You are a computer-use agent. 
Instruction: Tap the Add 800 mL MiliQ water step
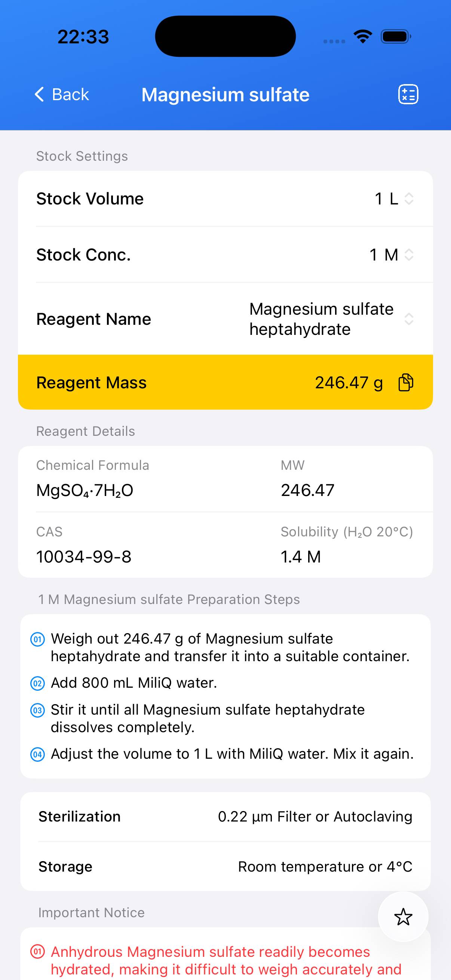coord(134,683)
